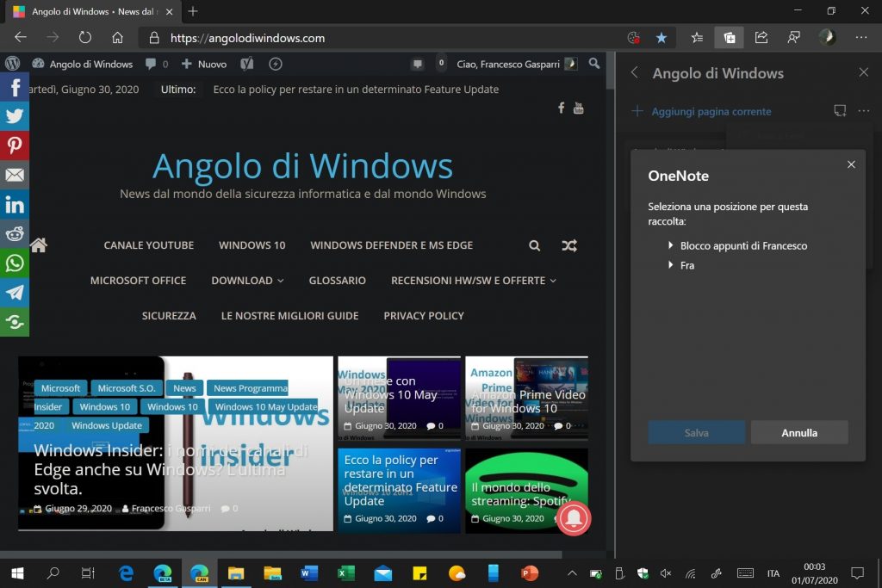This screenshot has height=588, width=882.
Task: Click the Annulla button in OneNote dialog
Action: click(x=798, y=432)
